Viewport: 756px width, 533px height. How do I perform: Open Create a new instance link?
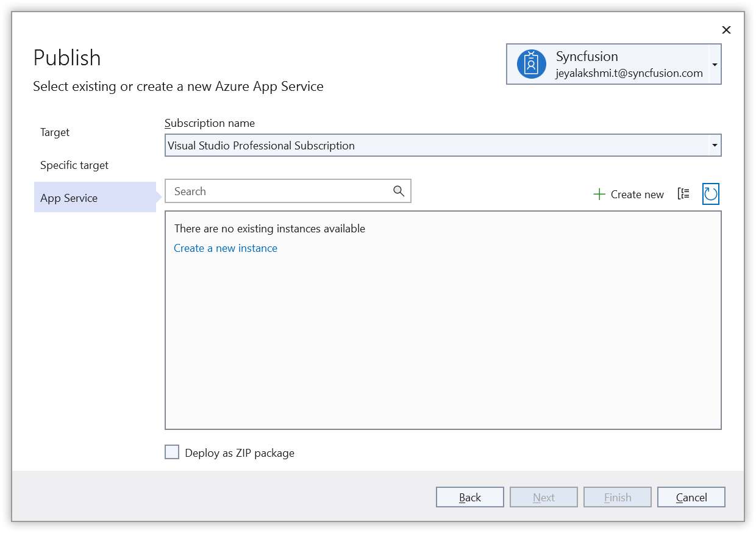tap(225, 248)
